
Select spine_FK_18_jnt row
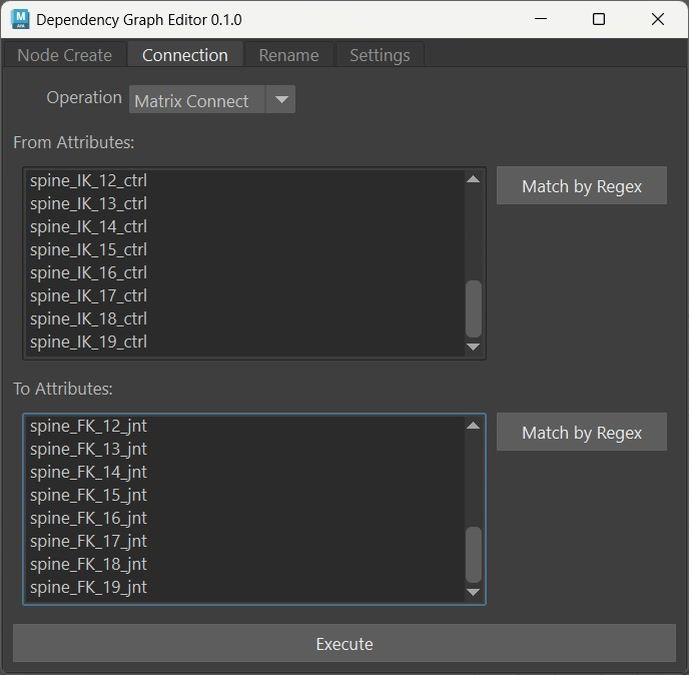(x=245, y=565)
